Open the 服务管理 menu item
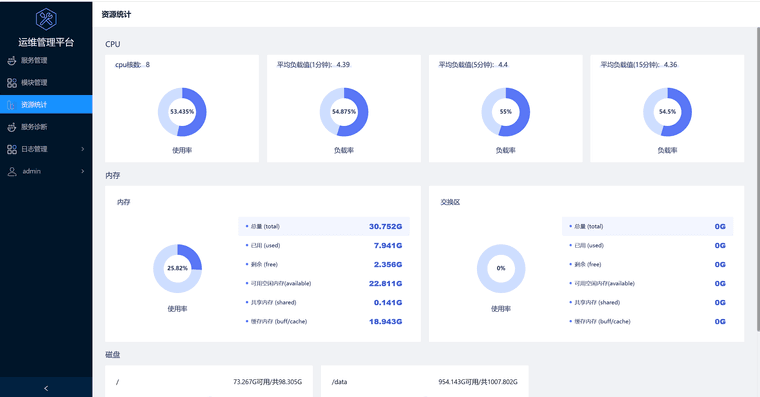The width and height of the screenshot is (760, 397). 46,61
